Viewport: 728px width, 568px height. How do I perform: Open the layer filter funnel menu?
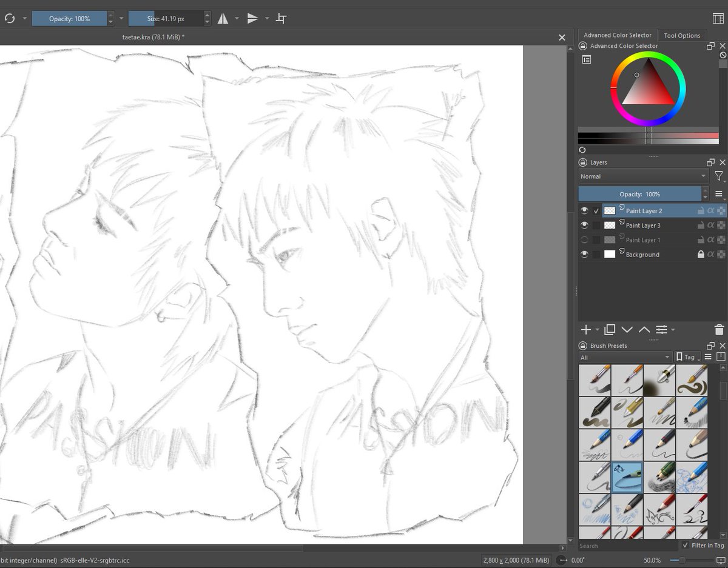[719, 176]
